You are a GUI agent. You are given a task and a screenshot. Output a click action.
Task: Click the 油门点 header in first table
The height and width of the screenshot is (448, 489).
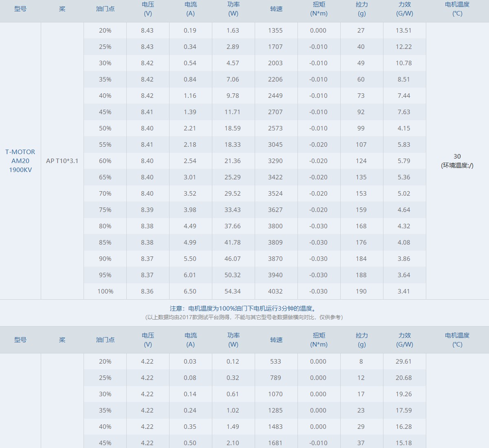click(105, 9)
